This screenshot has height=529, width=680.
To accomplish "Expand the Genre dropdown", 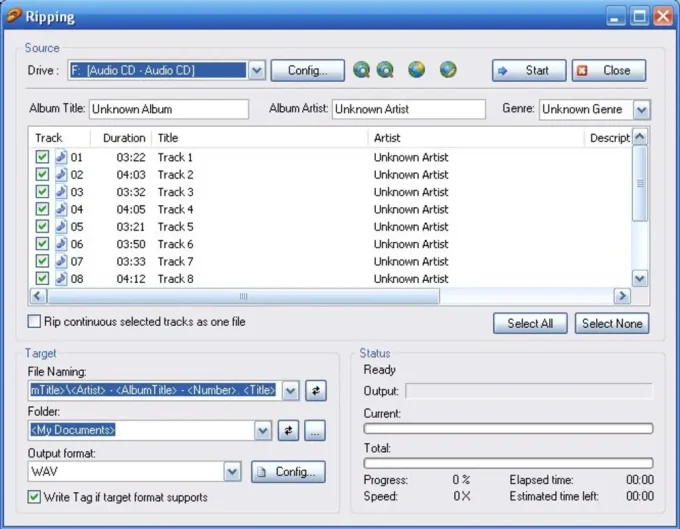I will point(641,110).
